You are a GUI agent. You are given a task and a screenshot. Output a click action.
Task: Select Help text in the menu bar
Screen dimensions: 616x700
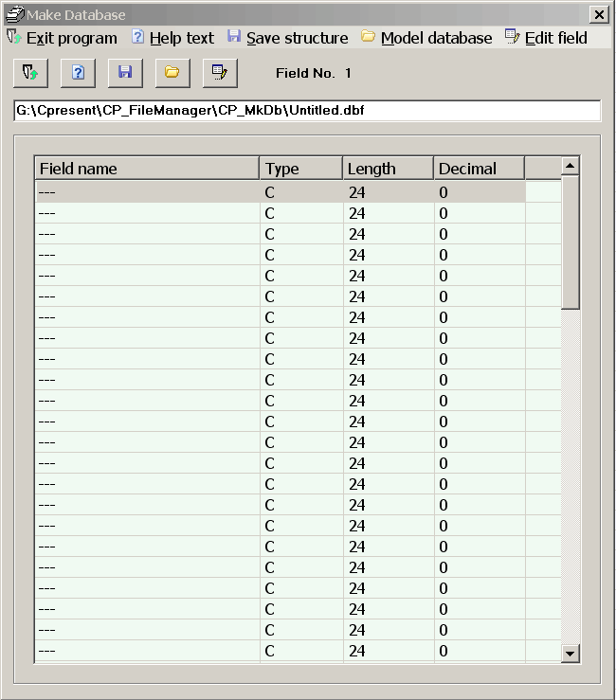(x=172, y=38)
